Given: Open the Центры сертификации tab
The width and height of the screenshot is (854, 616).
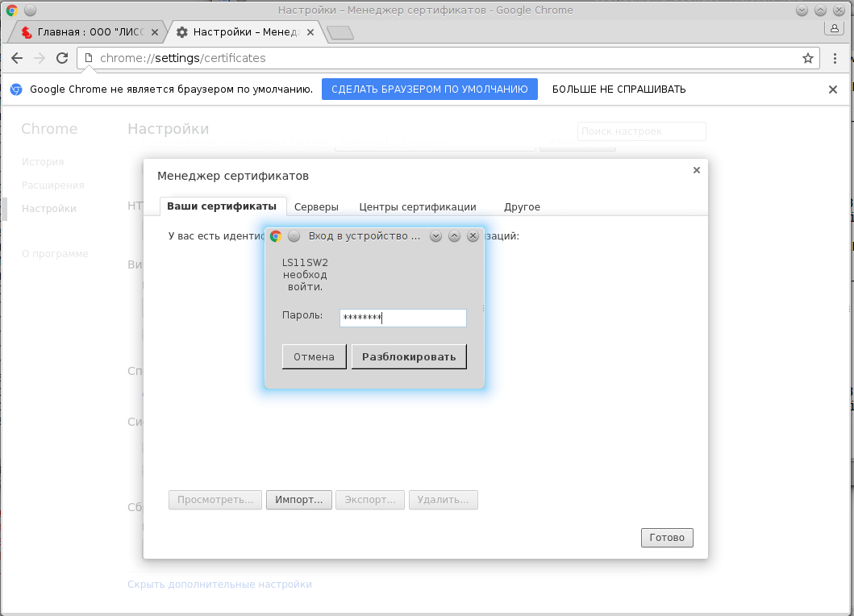Looking at the screenshot, I should (x=417, y=207).
